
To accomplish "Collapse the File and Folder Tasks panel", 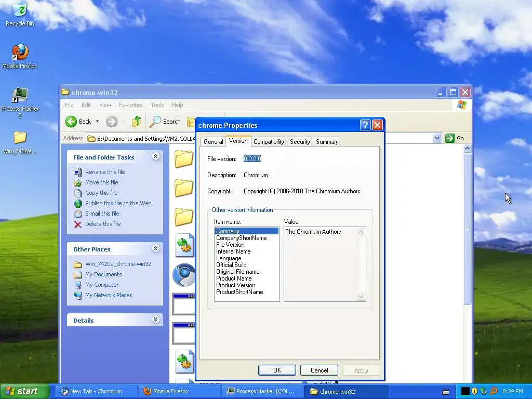I will click(155, 156).
